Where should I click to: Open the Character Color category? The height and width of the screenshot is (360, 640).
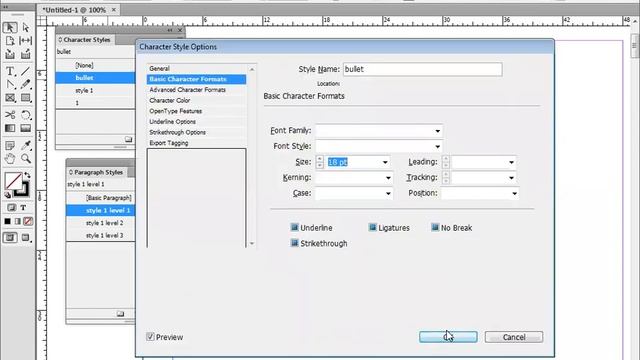pyautogui.click(x=196, y=100)
